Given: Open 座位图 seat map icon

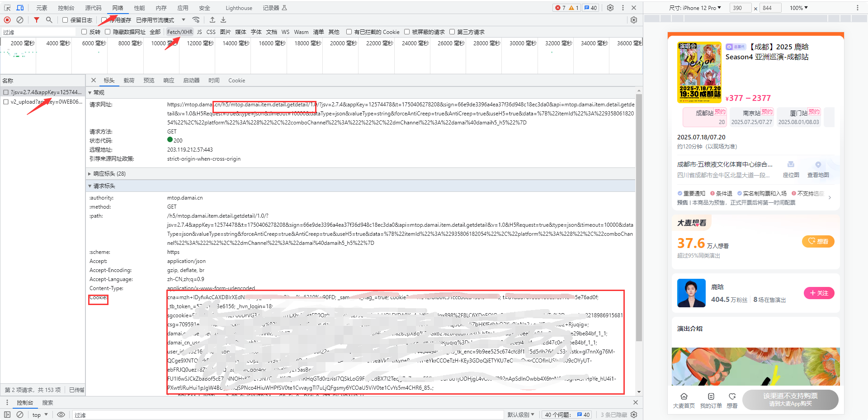Looking at the screenshot, I should tap(791, 165).
